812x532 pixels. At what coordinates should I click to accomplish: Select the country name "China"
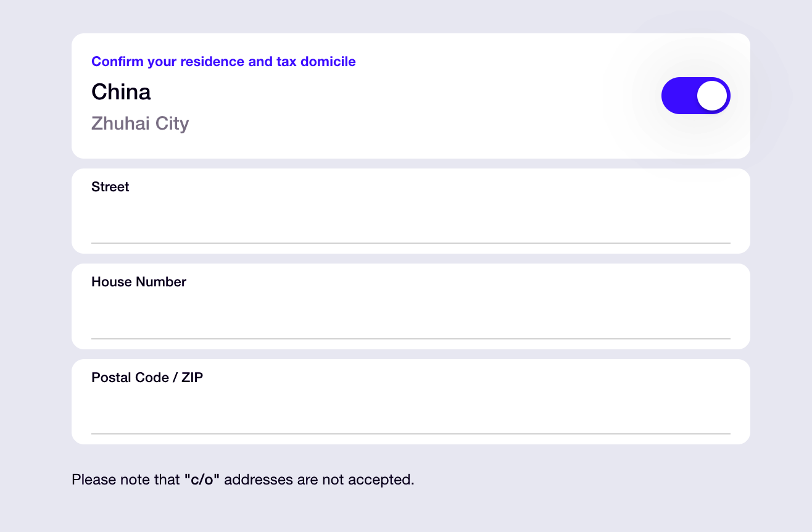(121, 92)
